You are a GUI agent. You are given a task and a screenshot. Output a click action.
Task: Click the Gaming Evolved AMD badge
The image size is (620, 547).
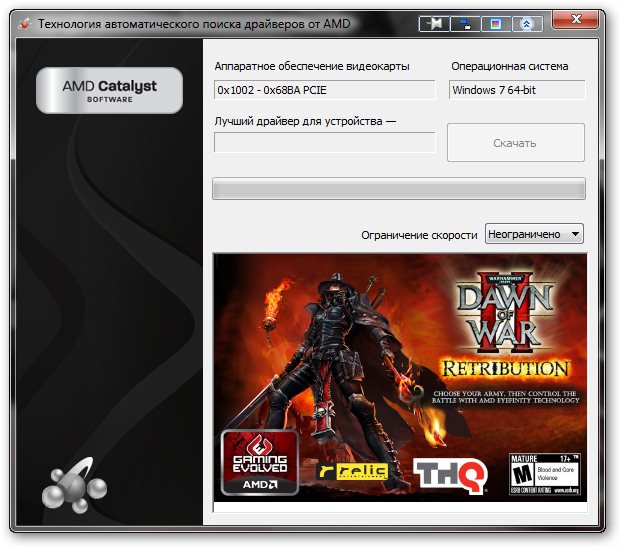coord(260,462)
